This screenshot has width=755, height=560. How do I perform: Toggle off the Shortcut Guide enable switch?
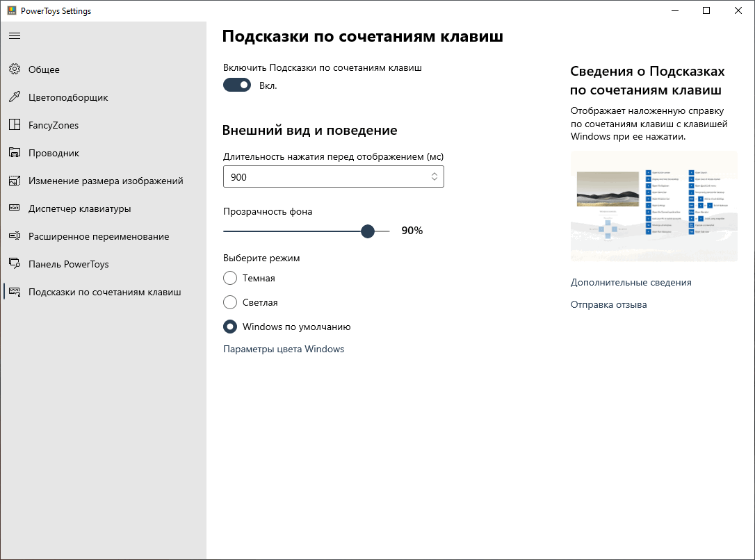point(237,85)
